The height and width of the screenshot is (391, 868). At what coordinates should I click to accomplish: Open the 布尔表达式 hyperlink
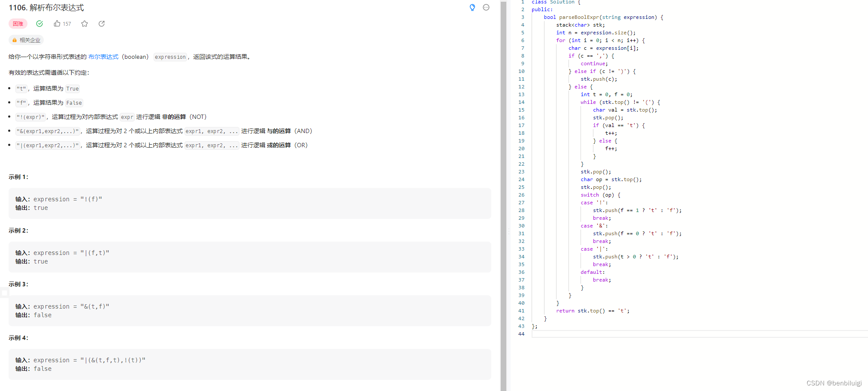103,57
